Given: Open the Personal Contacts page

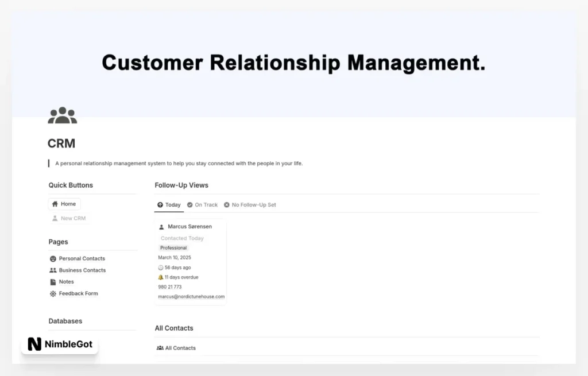Looking at the screenshot, I should pyautogui.click(x=82, y=258).
